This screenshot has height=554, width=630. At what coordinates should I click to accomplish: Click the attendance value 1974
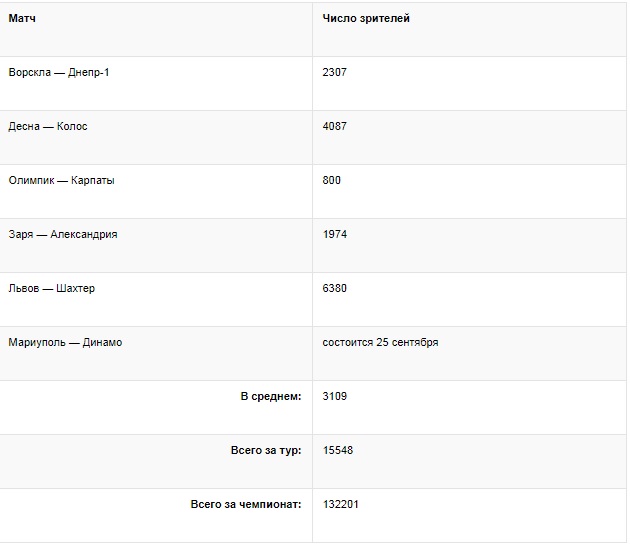pyautogui.click(x=335, y=235)
